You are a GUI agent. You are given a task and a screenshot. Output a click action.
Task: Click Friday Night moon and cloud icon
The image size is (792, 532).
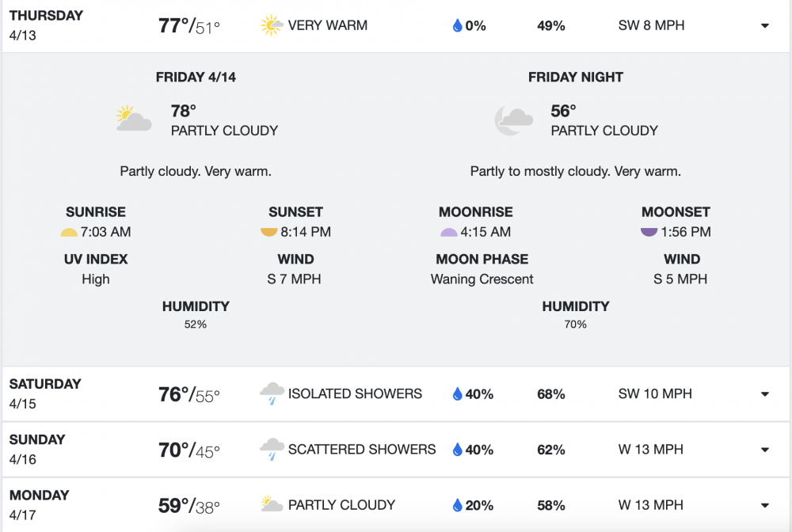513,120
